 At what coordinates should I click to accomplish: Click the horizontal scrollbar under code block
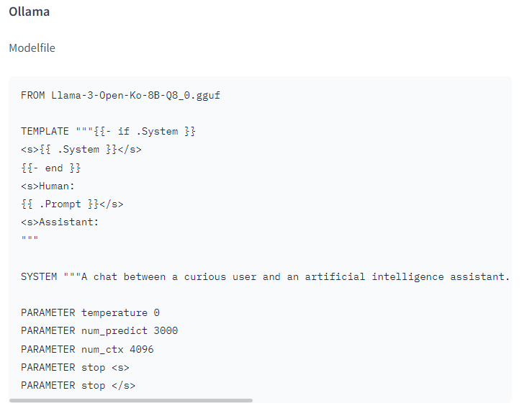(131, 400)
